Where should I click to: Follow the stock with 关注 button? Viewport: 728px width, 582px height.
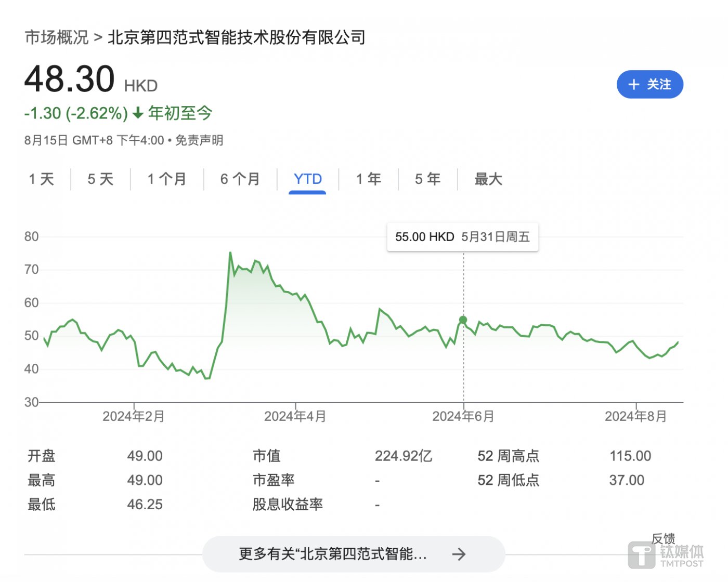coord(649,85)
